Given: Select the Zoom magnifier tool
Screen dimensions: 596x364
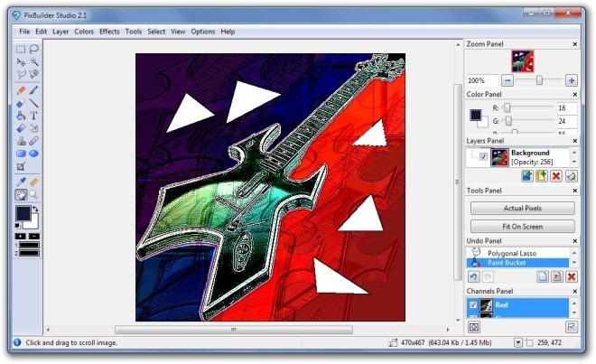Looking at the screenshot, I should (x=33, y=195).
